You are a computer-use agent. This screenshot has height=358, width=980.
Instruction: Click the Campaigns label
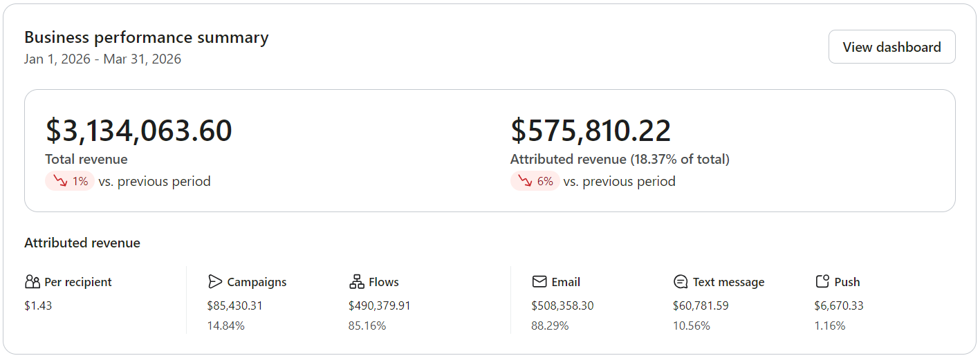pyautogui.click(x=257, y=282)
